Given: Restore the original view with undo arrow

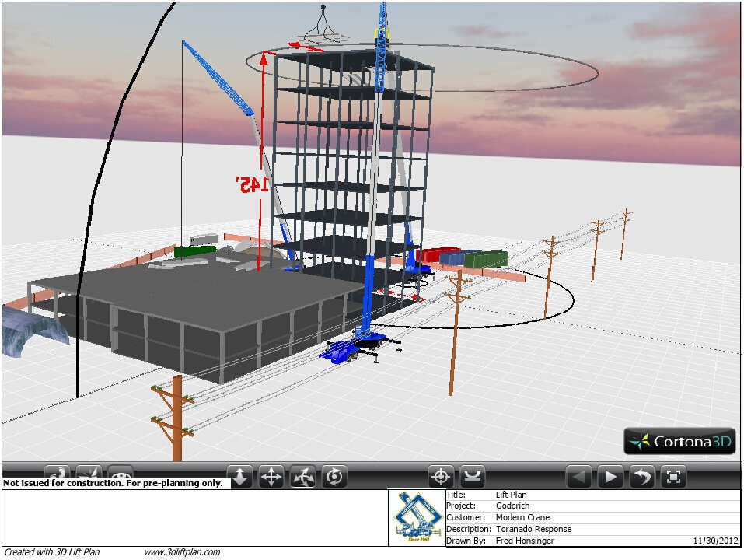Looking at the screenshot, I should coord(642,476).
